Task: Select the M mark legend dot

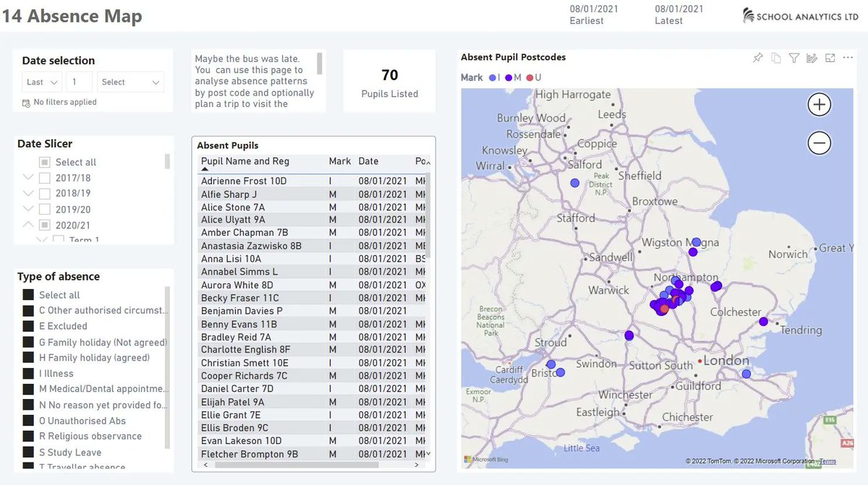Action: 509,77
